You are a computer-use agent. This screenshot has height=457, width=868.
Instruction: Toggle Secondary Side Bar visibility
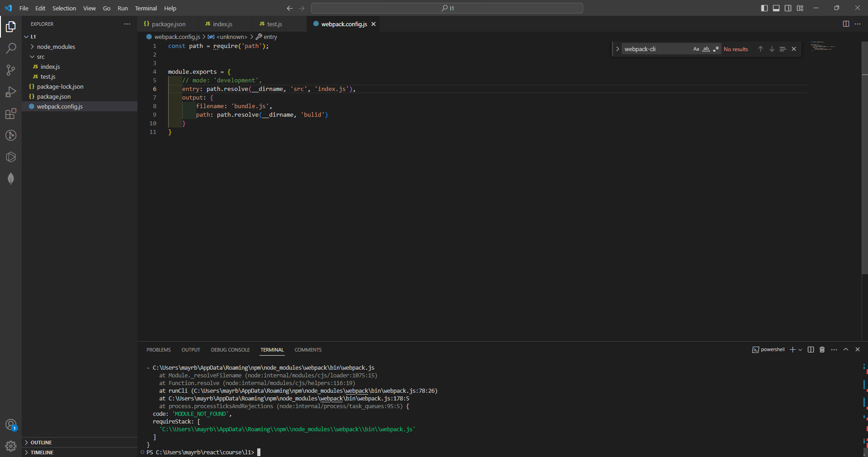pyautogui.click(x=788, y=8)
